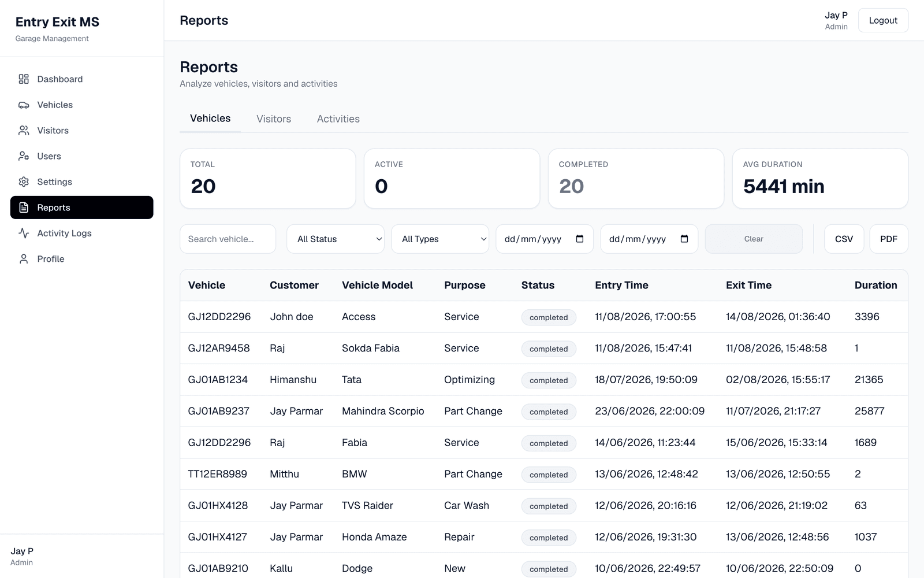Click the Users gear-person icon
924x578 pixels.
(x=24, y=156)
